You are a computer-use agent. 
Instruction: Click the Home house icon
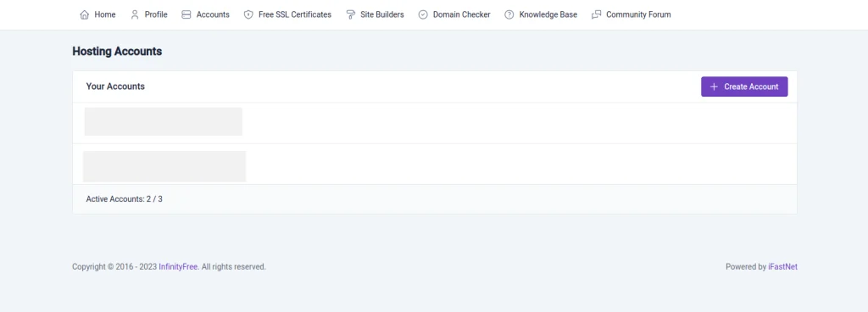click(84, 15)
